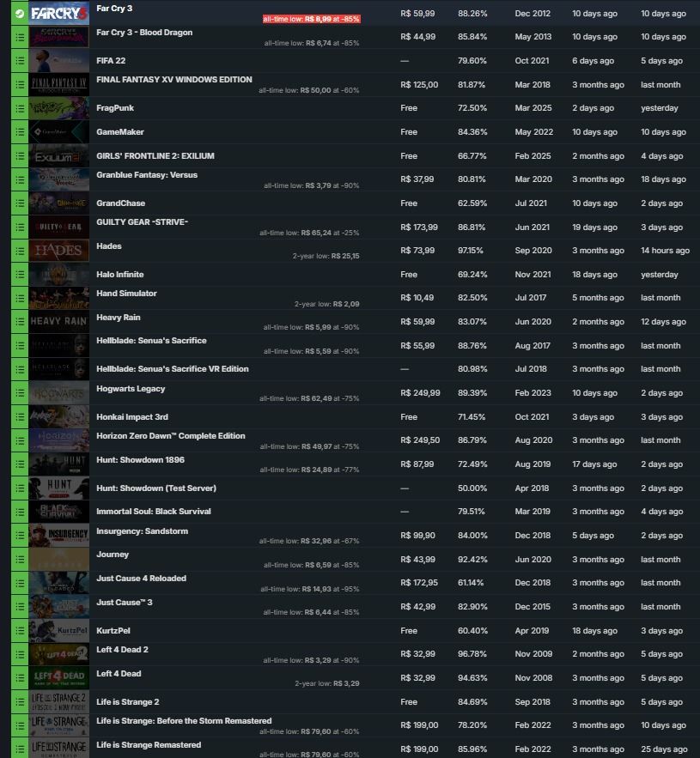This screenshot has width=700, height=758.
Task: Click the green list icon for Just Cause 4 Reloaded
Action: tap(20, 584)
